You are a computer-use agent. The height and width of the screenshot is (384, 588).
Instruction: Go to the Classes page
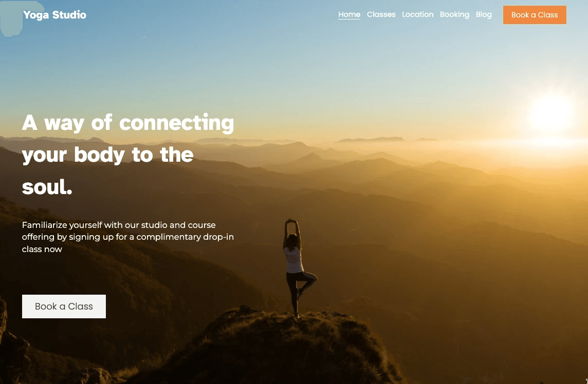(381, 14)
